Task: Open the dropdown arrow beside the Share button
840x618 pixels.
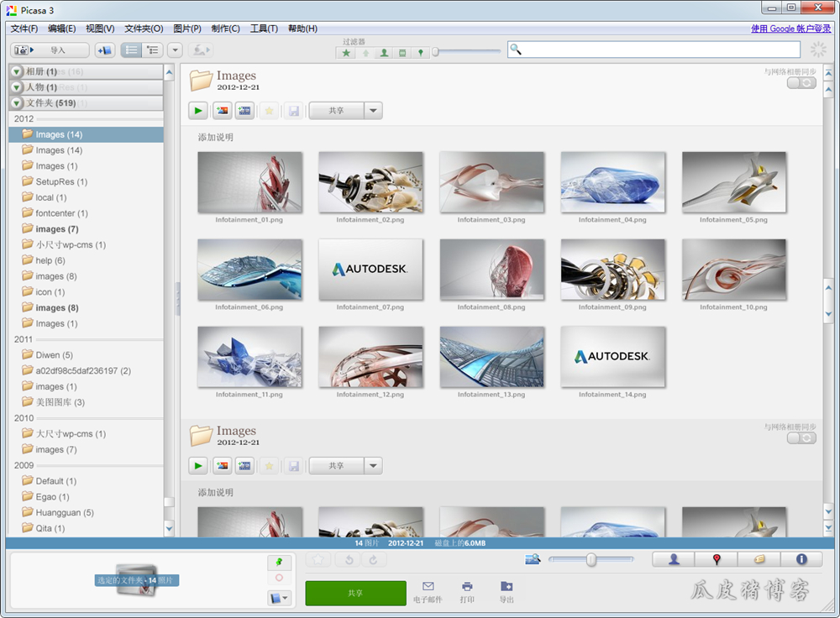Action: tap(374, 110)
